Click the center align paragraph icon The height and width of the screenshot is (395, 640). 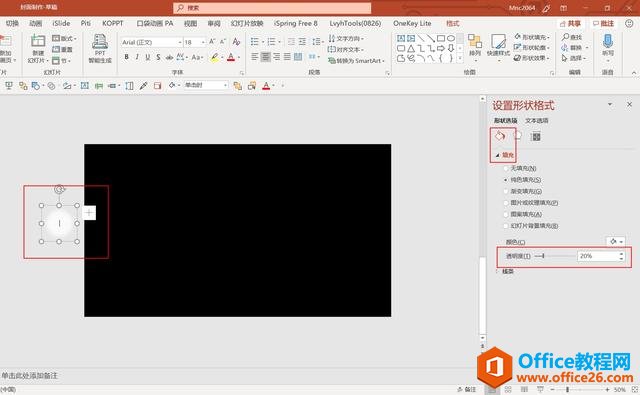[x=266, y=57]
